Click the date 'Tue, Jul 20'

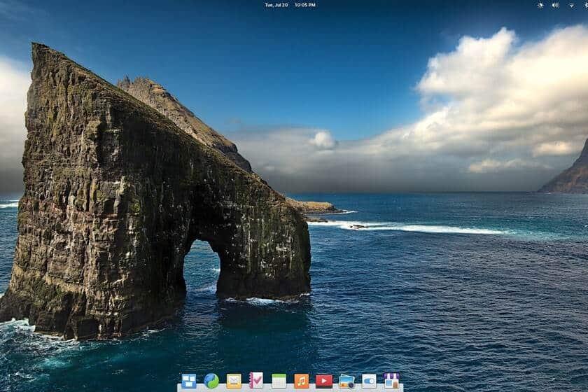[x=276, y=5]
